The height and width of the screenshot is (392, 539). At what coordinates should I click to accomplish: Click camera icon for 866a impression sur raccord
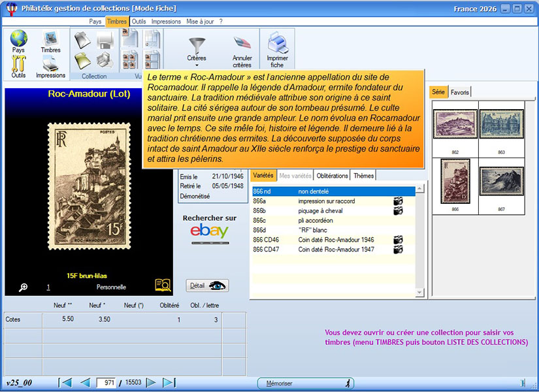click(398, 201)
